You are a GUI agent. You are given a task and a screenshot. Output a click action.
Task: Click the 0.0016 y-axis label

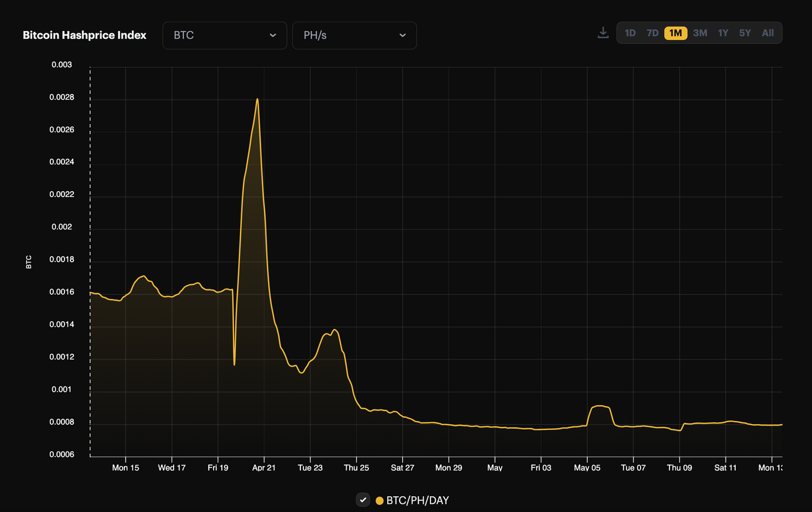62,292
